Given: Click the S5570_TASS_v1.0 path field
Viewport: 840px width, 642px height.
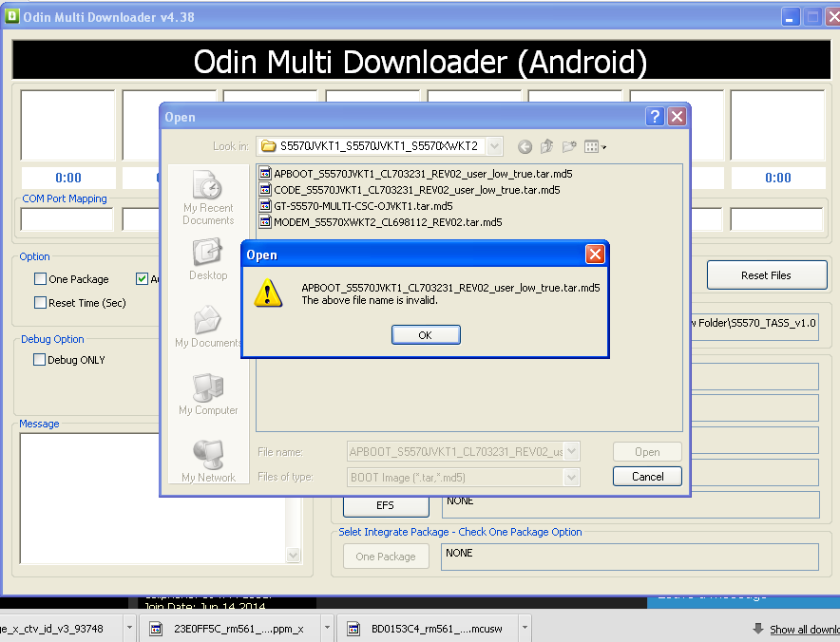Looking at the screenshot, I should tap(754, 327).
